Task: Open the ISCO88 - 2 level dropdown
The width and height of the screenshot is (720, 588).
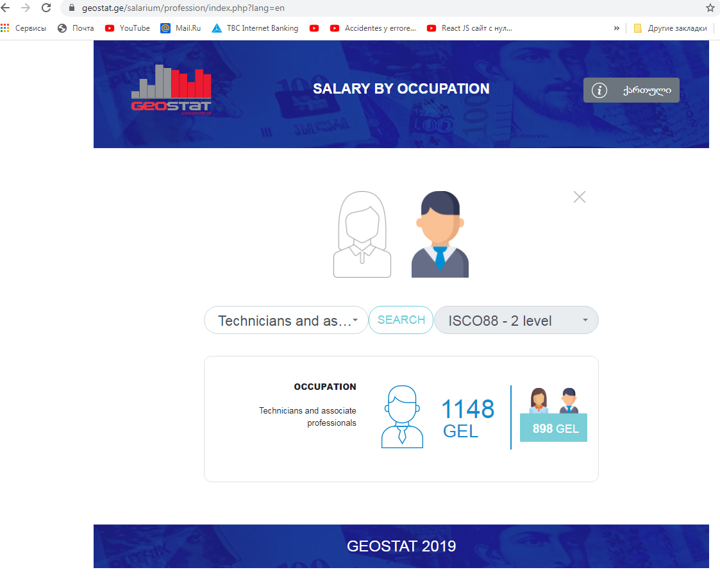Action: point(516,321)
